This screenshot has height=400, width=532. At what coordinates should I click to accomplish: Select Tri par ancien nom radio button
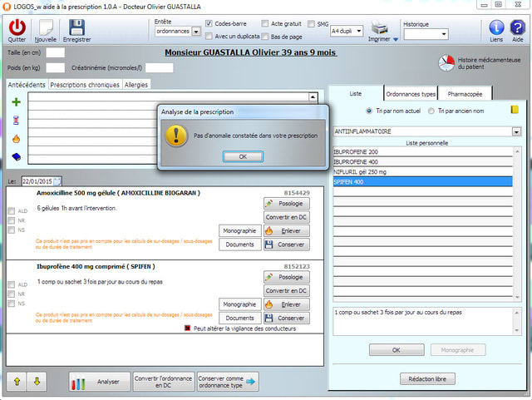[x=431, y=111]
